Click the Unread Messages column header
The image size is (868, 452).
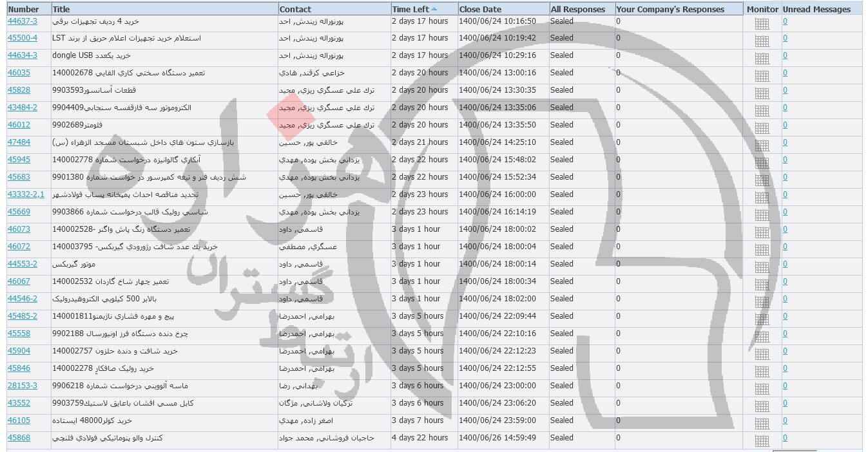(816, 9)
